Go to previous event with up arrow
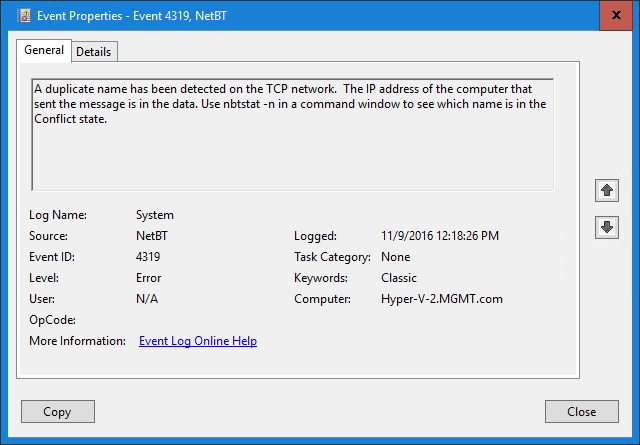The image size is (640, 445). click(x=606, y=190)
